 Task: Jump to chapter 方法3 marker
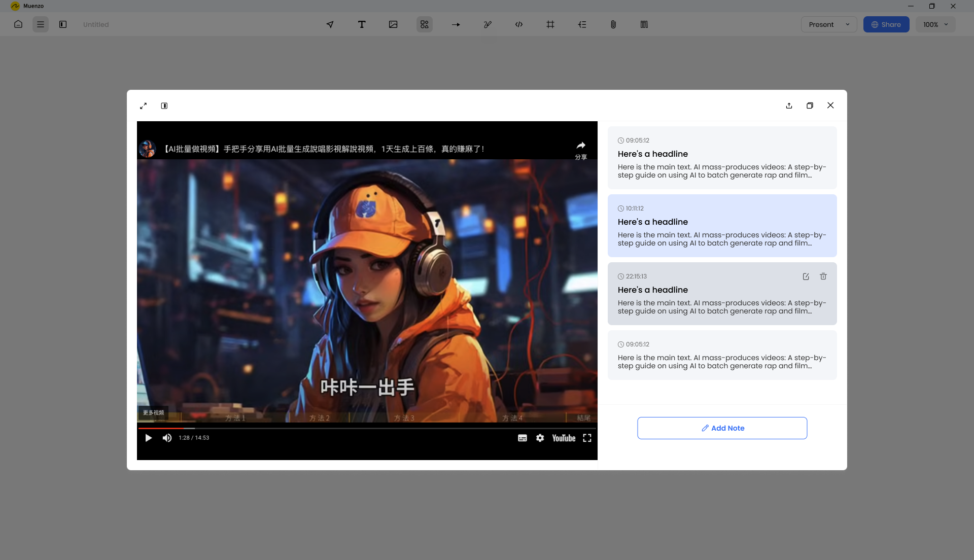click(404, 418)
